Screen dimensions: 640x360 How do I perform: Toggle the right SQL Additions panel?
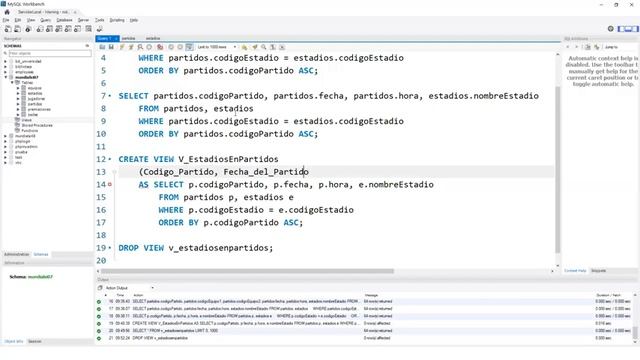[635, 29]
